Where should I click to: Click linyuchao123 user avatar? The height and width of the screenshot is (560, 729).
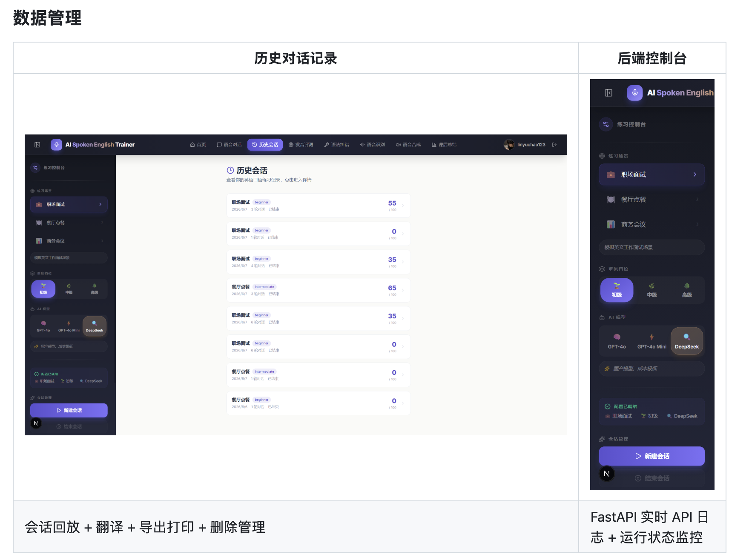[x=509, y=145]
